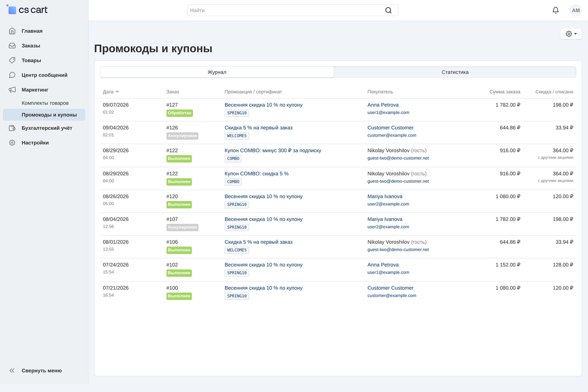This screenshot has width=588, height=392.
Task: Open order #120
Action: pos(172,196)
